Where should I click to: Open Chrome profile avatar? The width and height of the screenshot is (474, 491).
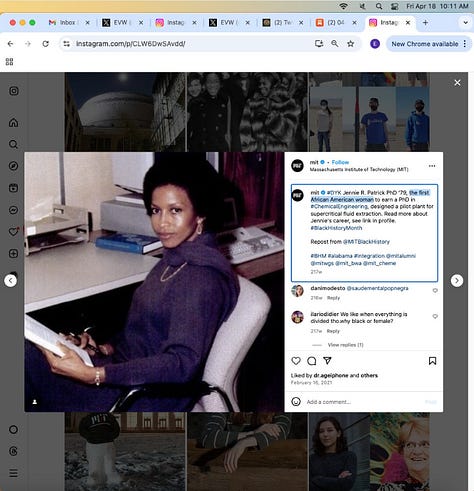(375, 44)
